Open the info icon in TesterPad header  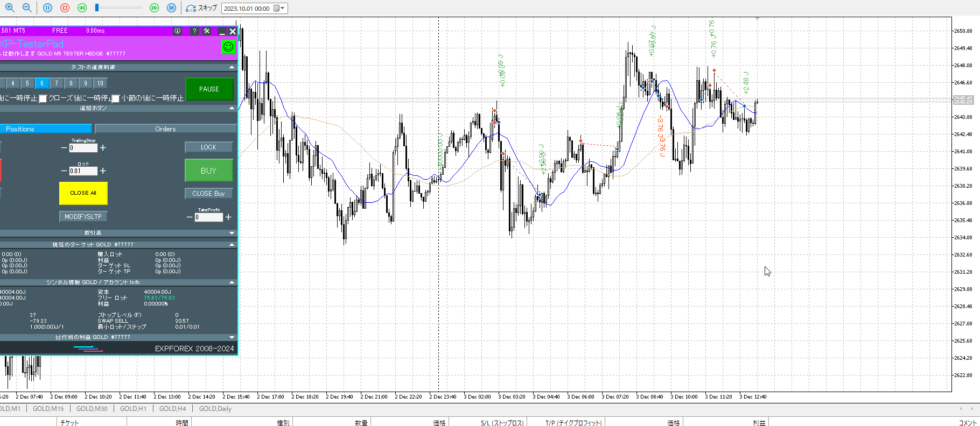pos(178,31)
